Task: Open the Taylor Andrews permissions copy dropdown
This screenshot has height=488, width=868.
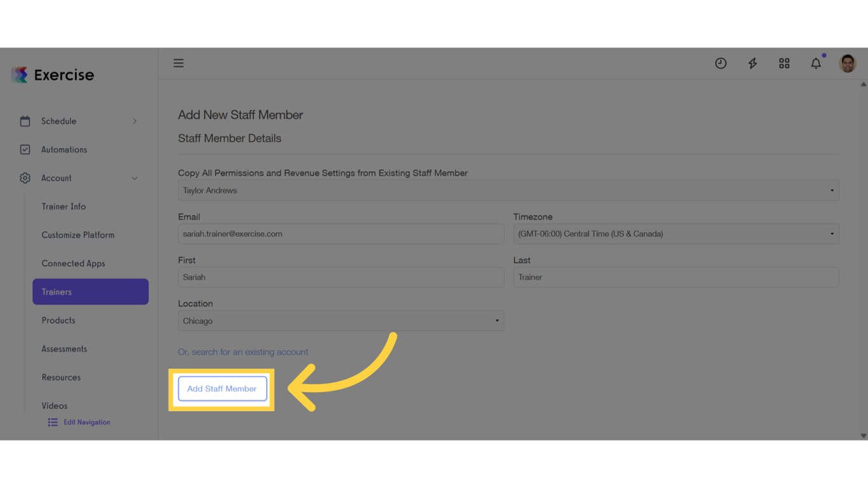Action: (508, 190)
